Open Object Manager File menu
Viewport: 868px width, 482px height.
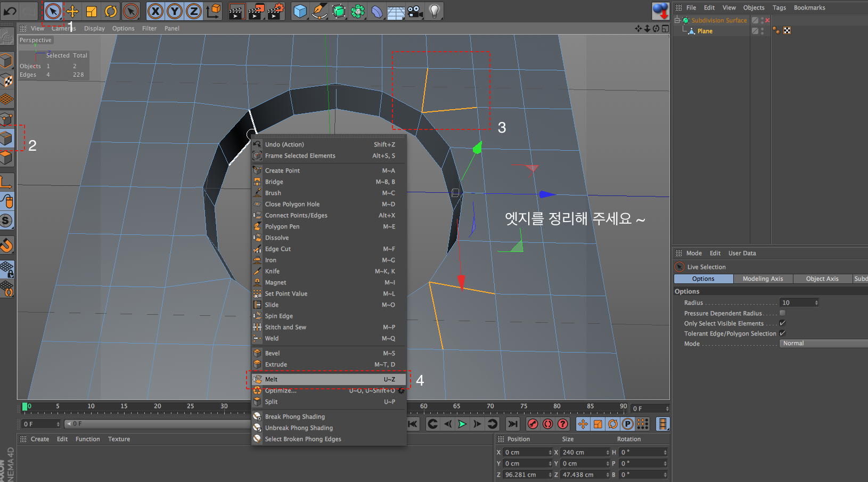tap(691, 7)
